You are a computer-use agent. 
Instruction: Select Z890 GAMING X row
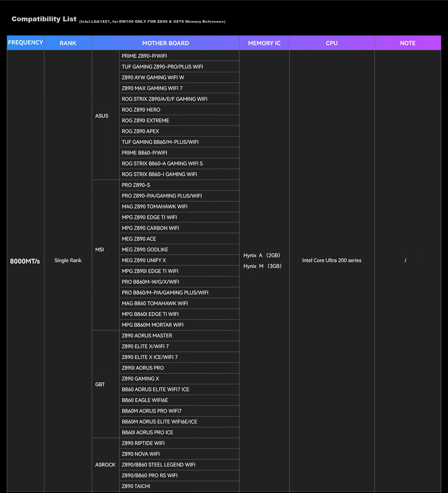(x=179, y=379)
